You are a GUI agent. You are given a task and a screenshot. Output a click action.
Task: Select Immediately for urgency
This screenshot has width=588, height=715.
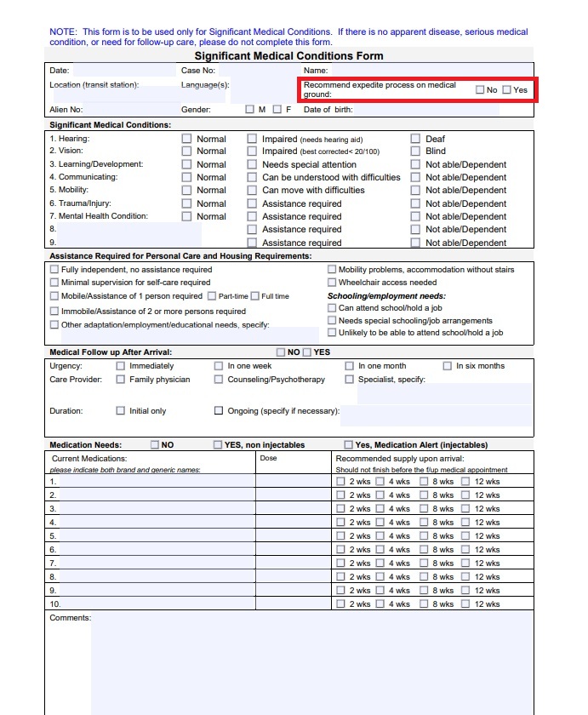point(120,366)
